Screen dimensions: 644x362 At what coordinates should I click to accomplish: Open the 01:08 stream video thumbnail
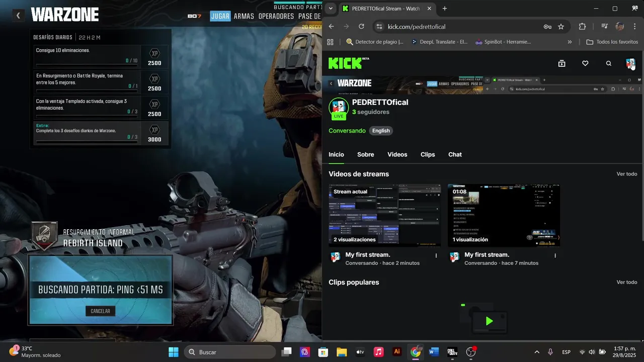tap(504, 215)
